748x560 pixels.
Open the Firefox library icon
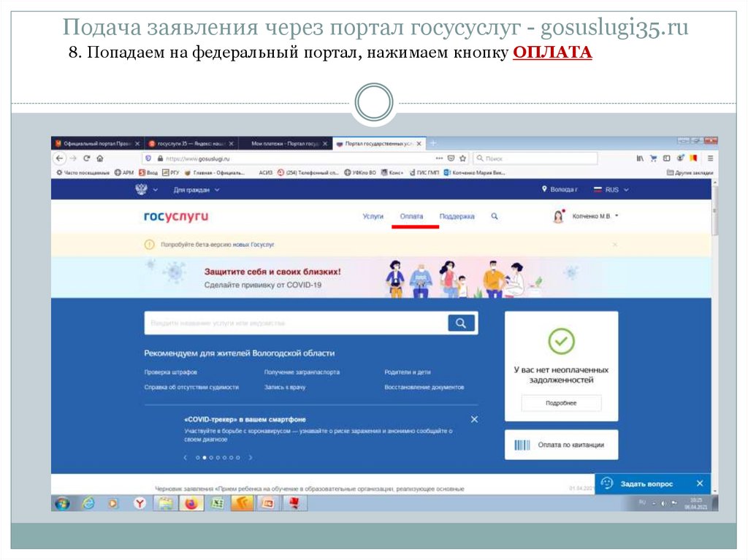(640, 158)
